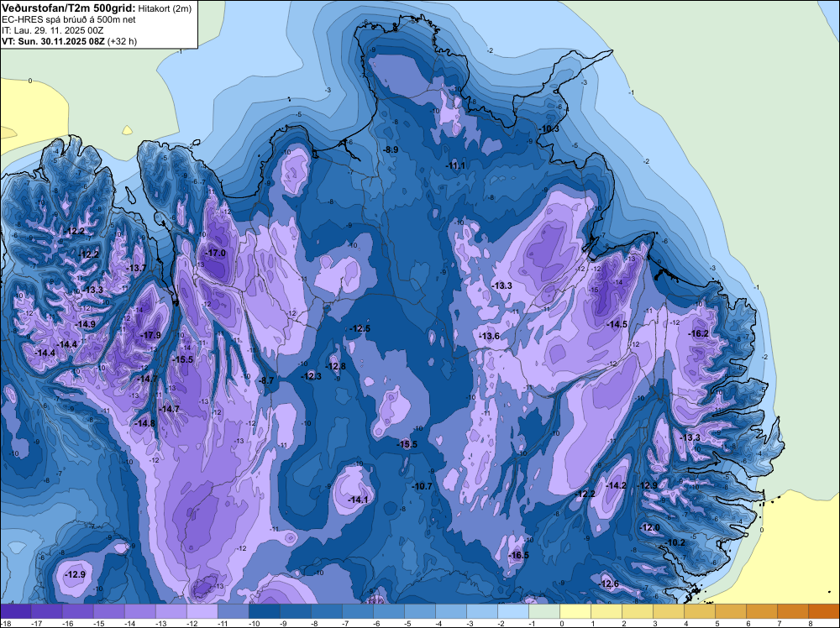The height and width of the screenshot is (628, 840).
Task: Click the -12.8 temperature value
Action: 336,366
